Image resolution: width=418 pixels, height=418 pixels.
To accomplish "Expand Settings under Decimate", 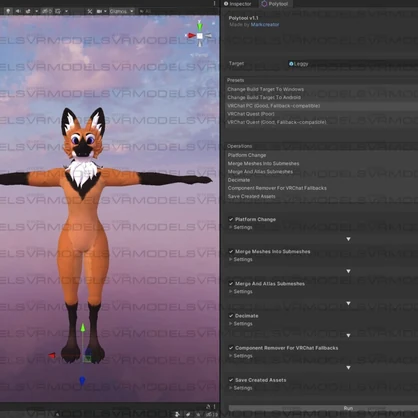I will click(241, 324).
